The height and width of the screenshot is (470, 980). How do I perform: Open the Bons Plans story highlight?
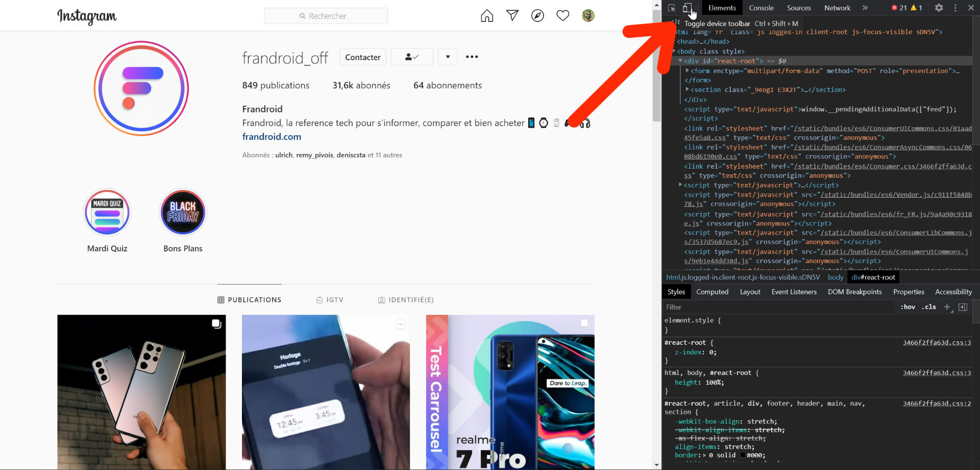tap(183, 212)
